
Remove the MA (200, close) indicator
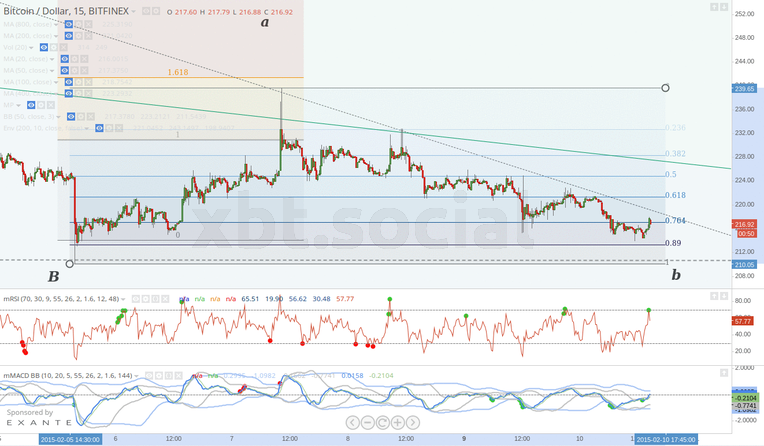pos(87,35)
